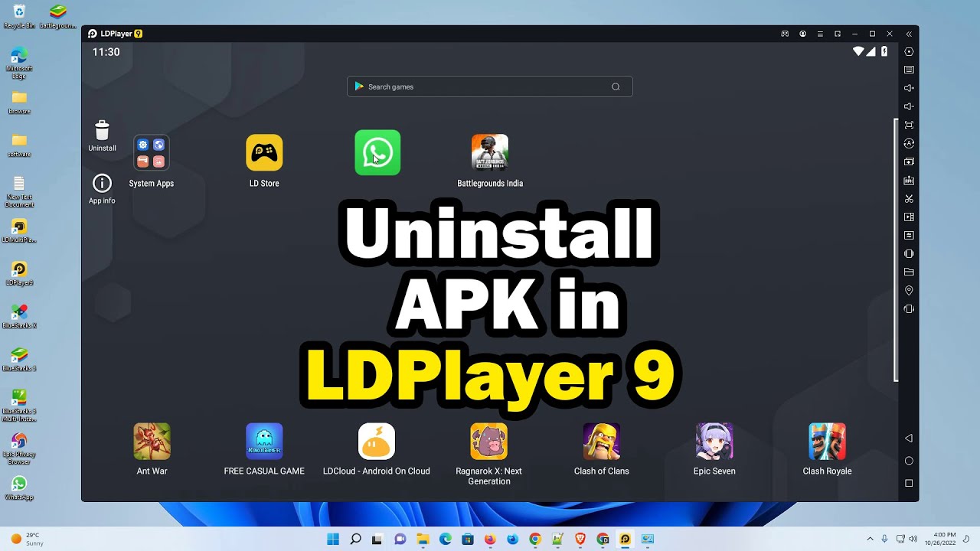Select Microsoft Edge desktop shortcut
The width and height of the screenshot is (980, 551).
[x=19, y=63]
